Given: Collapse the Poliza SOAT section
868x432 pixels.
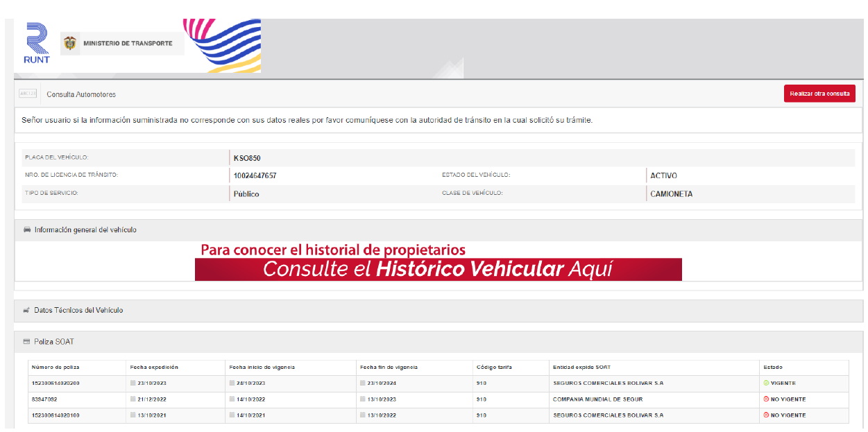Looking at the screenshot, I should pyautogui.click(x=54, y=342).
